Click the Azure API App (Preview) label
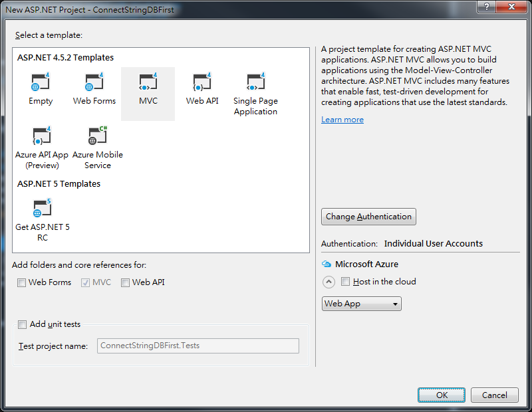This screenshot has width=532, height=412. pyautogui.click(x=42, y=159)
